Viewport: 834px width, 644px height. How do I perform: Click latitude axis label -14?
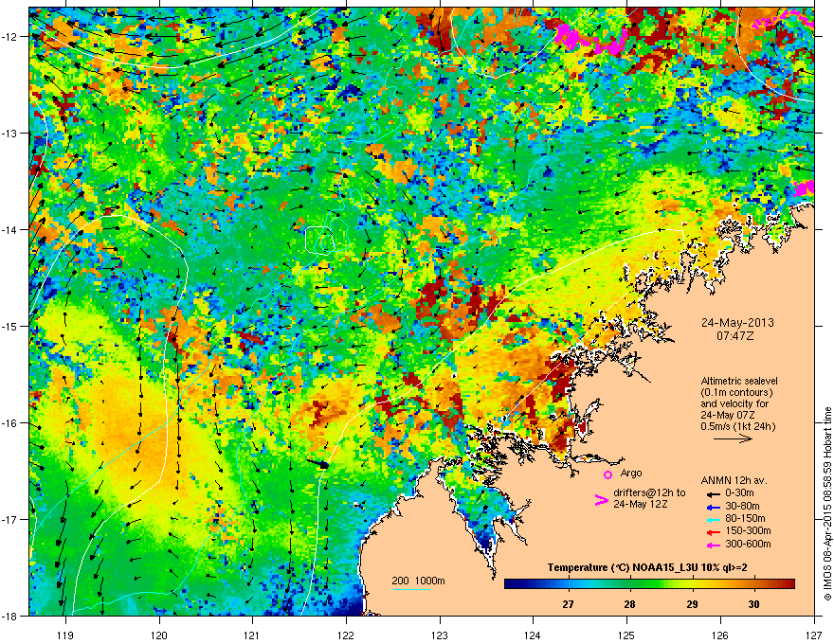click(x=9, y=229)
